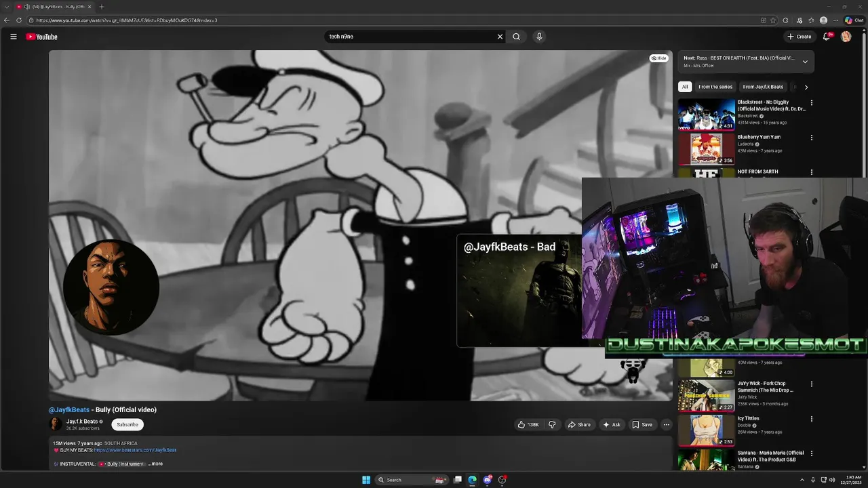Select From Jay.f.k Beats chip
This screenshot has width=868, height=488.
[763, 87]
